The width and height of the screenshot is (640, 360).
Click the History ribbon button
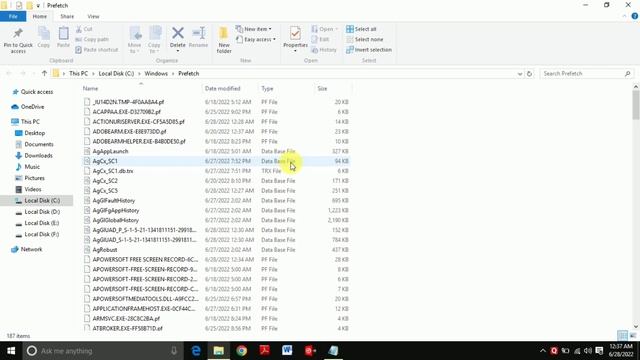(x=324, y=50)
